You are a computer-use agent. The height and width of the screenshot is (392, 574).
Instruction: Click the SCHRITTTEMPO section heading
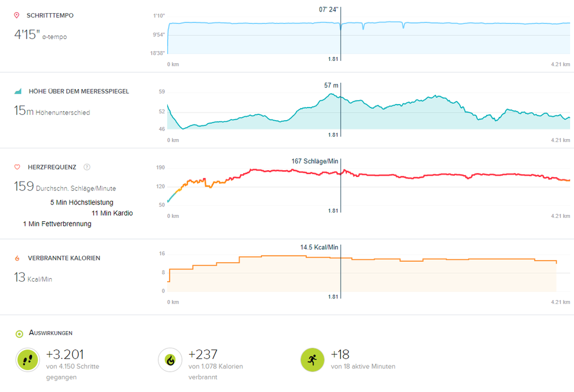pyautogui.click(x=50, y=16)
